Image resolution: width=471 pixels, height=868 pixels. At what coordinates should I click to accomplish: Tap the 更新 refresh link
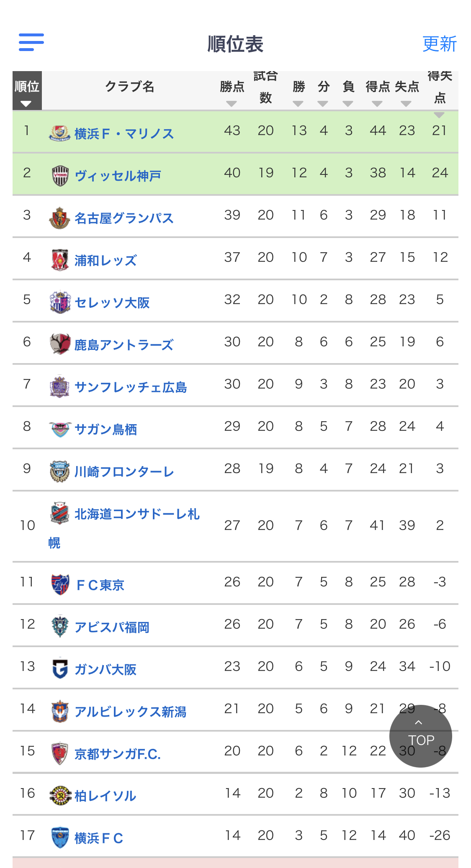tap(439, 44)
